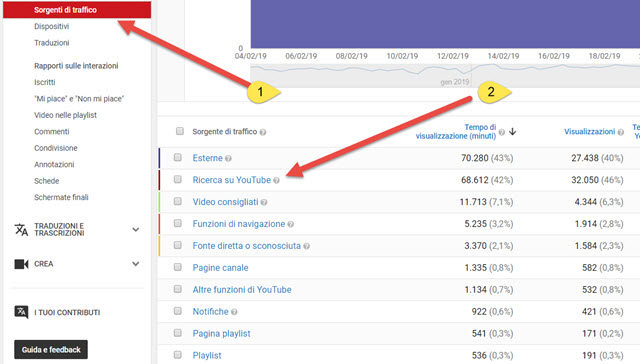This screenshot has width=640, height=364.
Task: Open Rapporti sulle interazioni in sidebar
Action: [76, 66]
